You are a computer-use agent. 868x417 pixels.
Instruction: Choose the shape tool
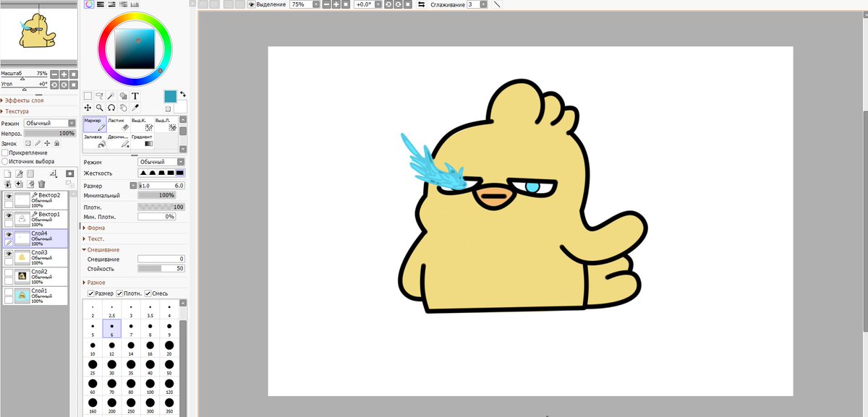coord(123,95)
